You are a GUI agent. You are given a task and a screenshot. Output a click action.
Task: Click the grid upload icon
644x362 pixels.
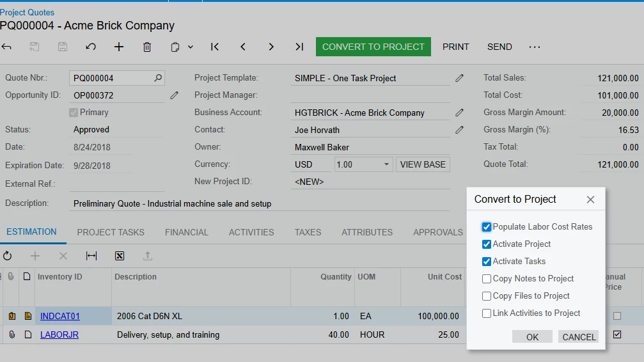click(148, 256)
